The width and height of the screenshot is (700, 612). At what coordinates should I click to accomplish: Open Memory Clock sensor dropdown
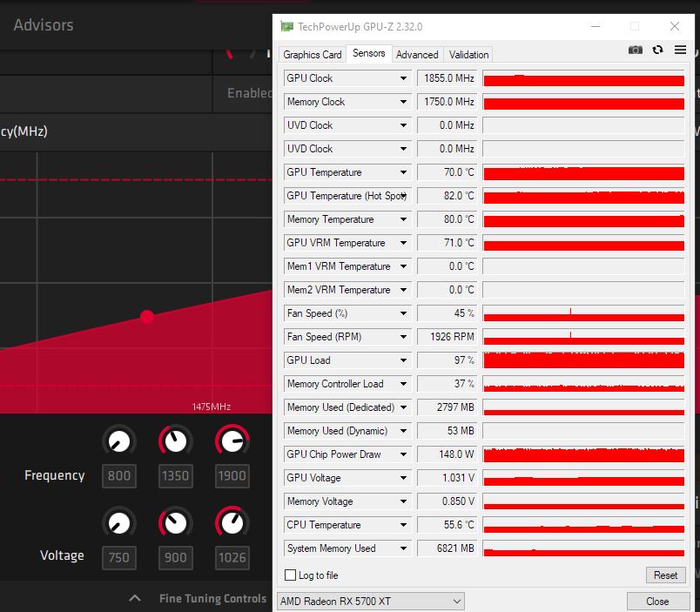coord(403,102)
